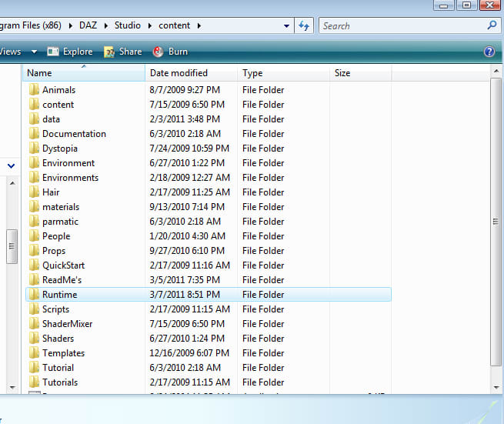Select the Props folder icon
The width and height of the screenshot is (504, 424).
[34, 251]
